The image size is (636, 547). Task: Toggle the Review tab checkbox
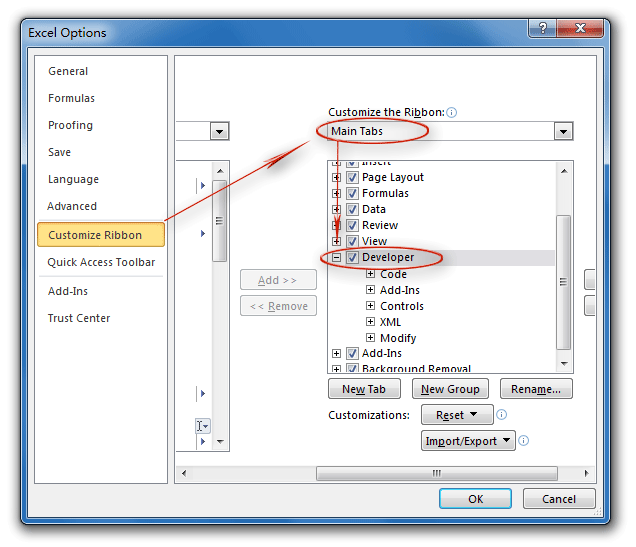tap(352, 225)
